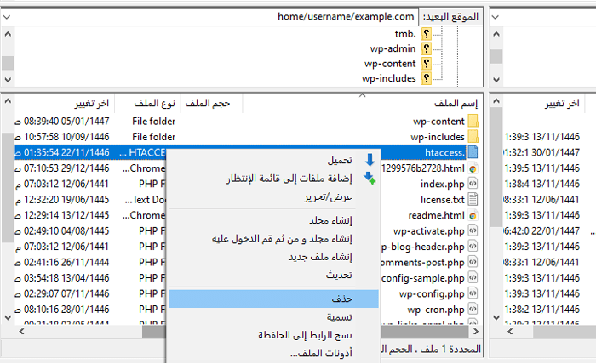
Task: Click the wp-config.php file icon
Action: coord(473,293)
